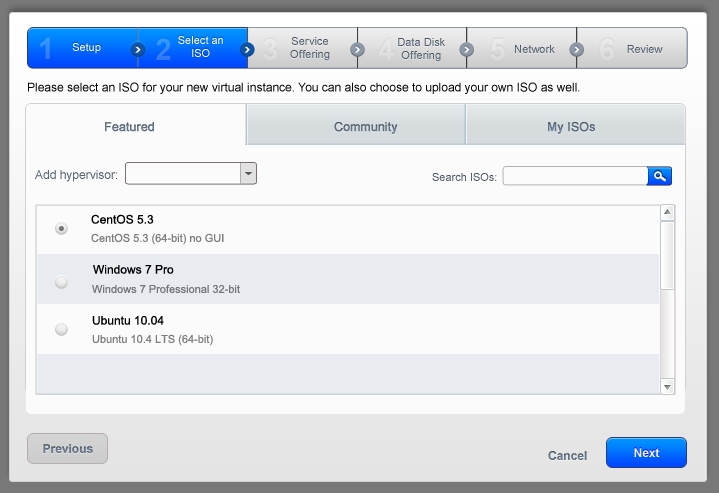Click the Cancel link
The width and height of the screenshot is (719, 493).
[x=567, y=455]
